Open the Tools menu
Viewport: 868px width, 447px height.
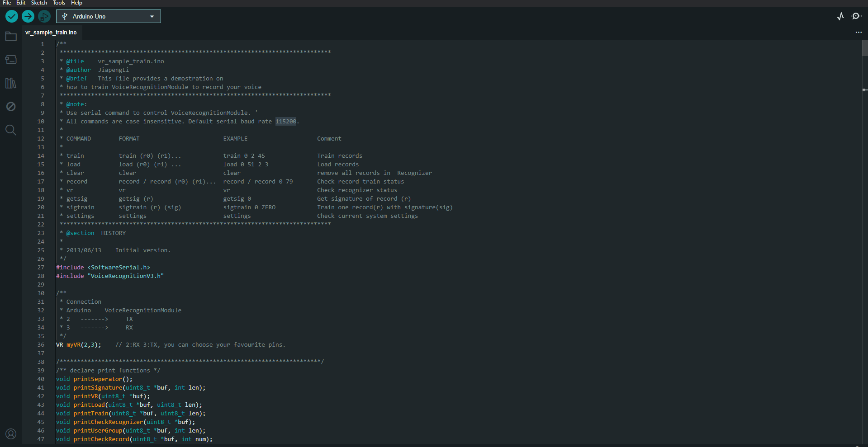click(59, 3)
